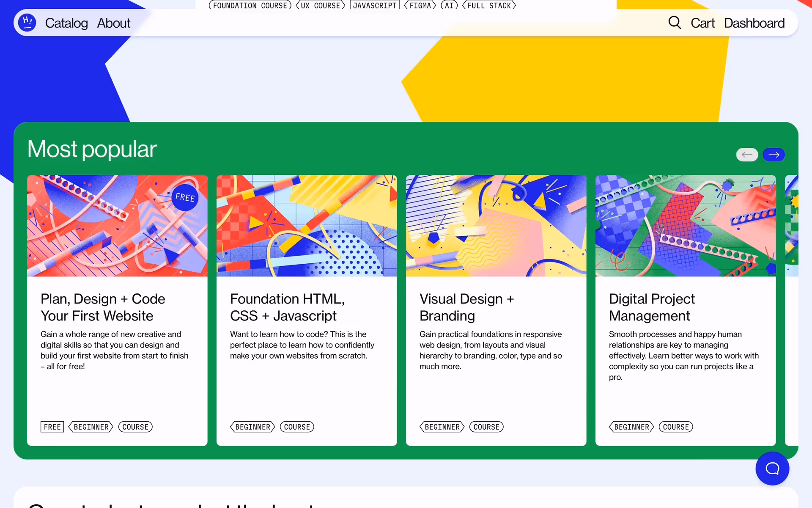Viewport: 812px width, 508px height.
Task: Click the round logo icon in navbar
Action: (27, 22)
